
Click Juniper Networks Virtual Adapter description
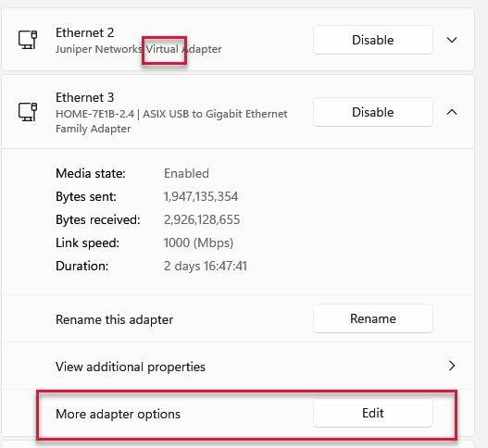(139, 49)
